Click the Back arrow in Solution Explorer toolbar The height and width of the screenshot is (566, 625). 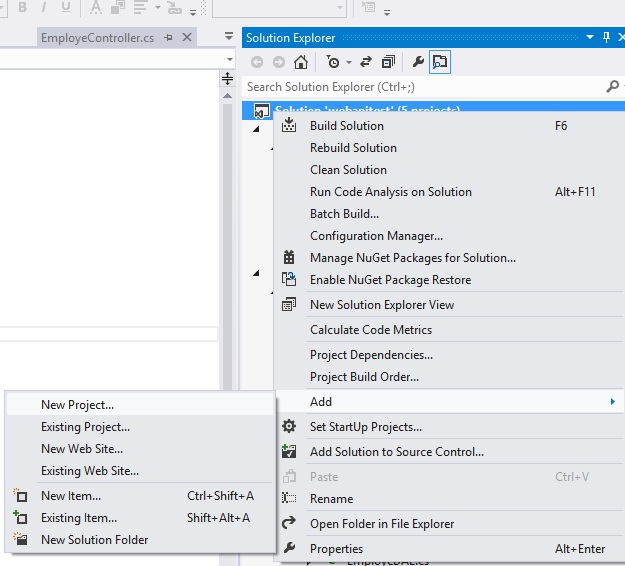257,62
